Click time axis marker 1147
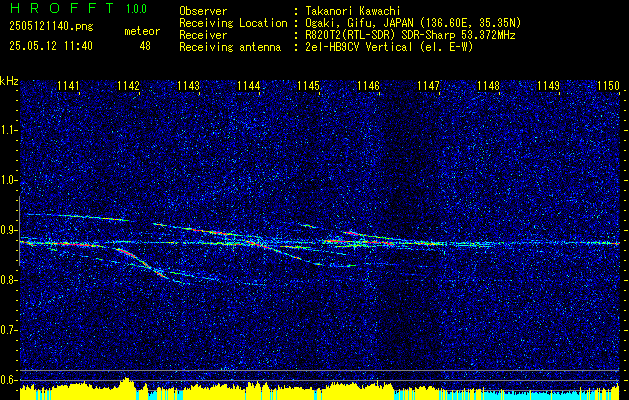 pyautogui.click(x=429, y=86)
